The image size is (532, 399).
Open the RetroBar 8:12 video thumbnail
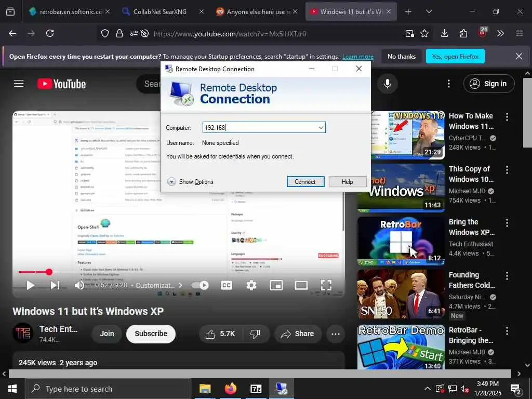(401, 241)
